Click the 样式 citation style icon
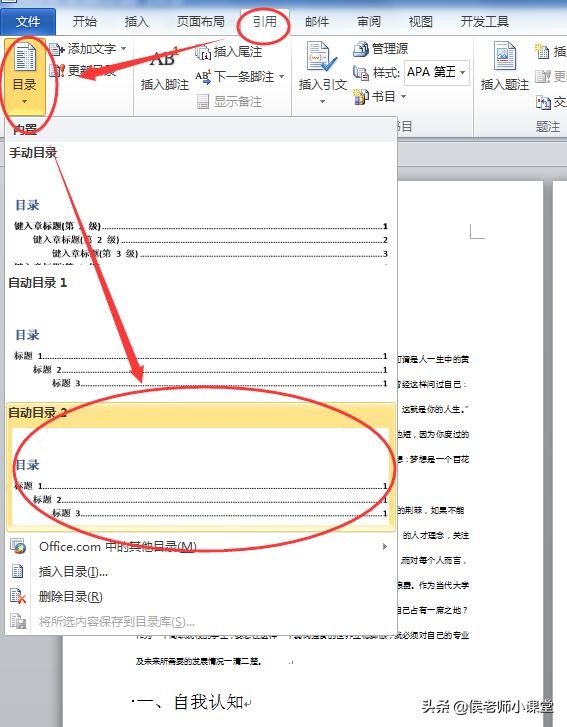 tap(360, 73)
